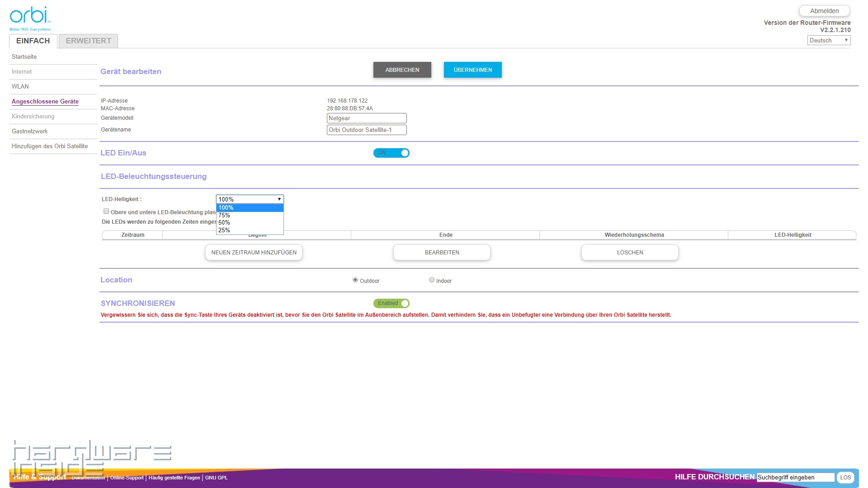Click the ÜBERNEHMEN button
Viewport: 868px width, 488px height.
[473, 70]
